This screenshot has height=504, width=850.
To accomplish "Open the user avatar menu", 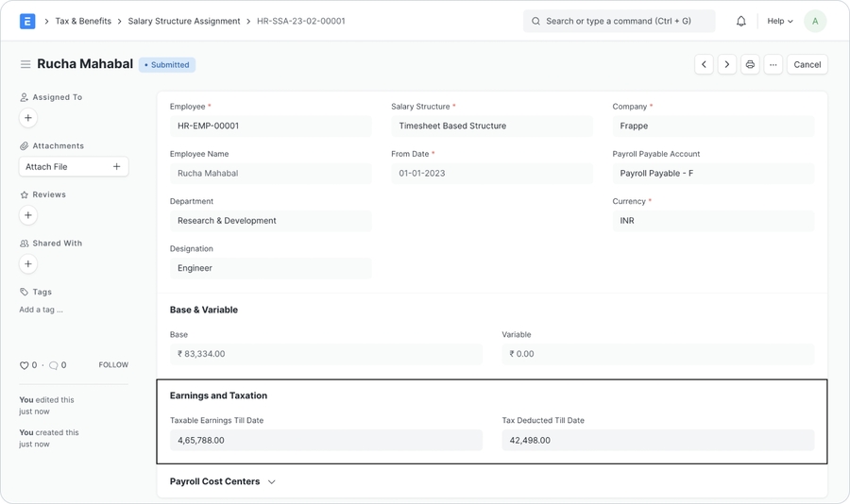I will pos(815,21).
